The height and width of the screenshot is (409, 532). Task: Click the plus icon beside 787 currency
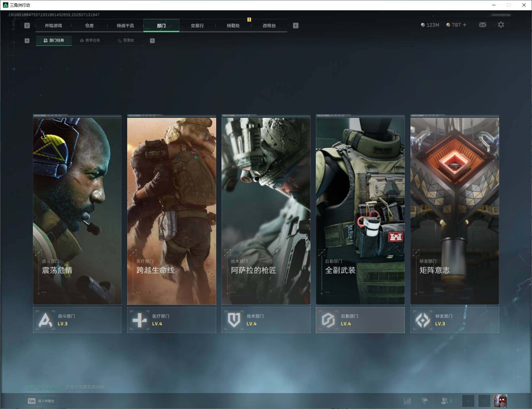(x=465, y=25)
